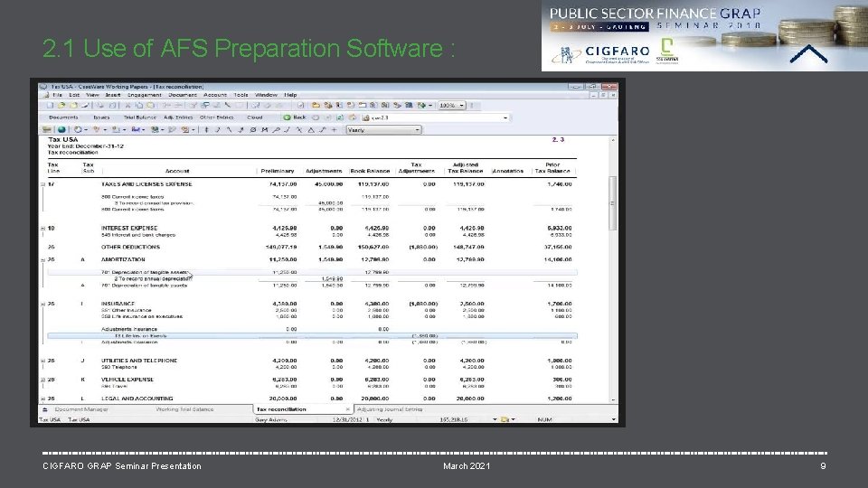Open the Tools menu
This screenshot has height=488, width=868.
(x=241, y=95)
